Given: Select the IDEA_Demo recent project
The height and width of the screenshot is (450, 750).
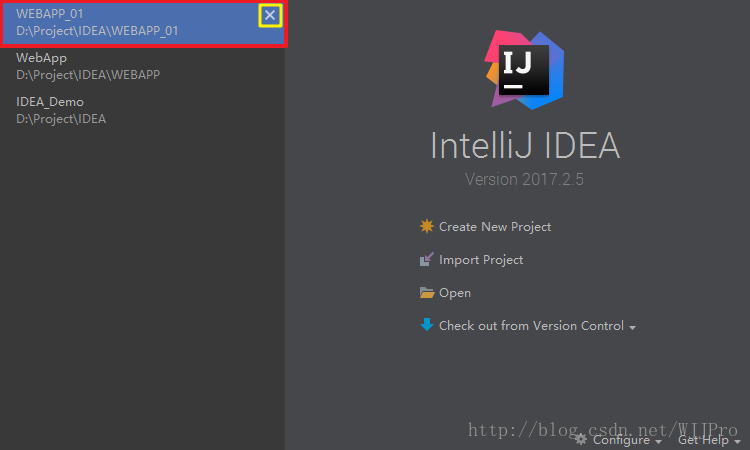Looking at the screenshot, I should point(62,110).
